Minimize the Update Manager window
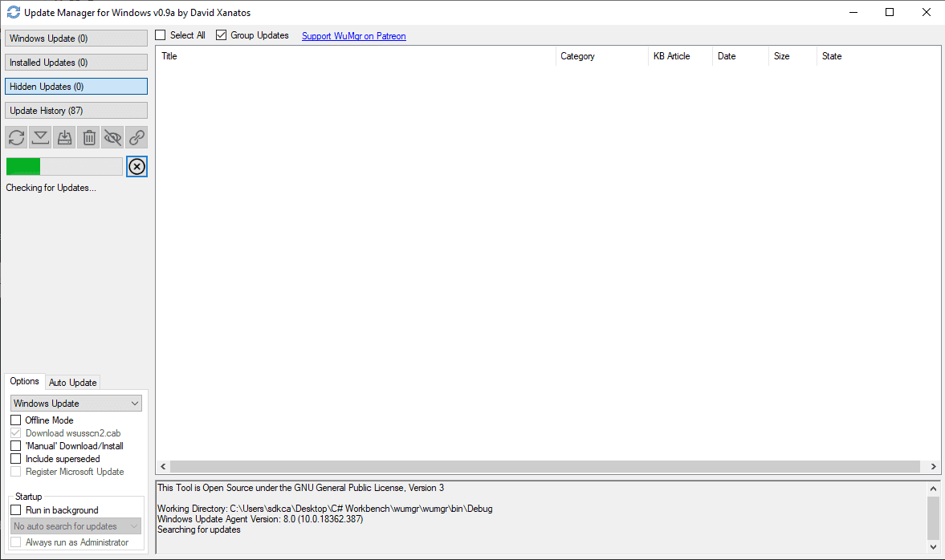This screenshot has height=560, width=945. point(853,12)
